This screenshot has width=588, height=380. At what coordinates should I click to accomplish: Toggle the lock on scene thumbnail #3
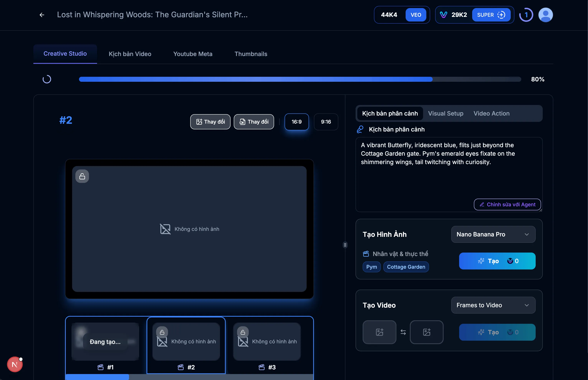tap(243, 332)
